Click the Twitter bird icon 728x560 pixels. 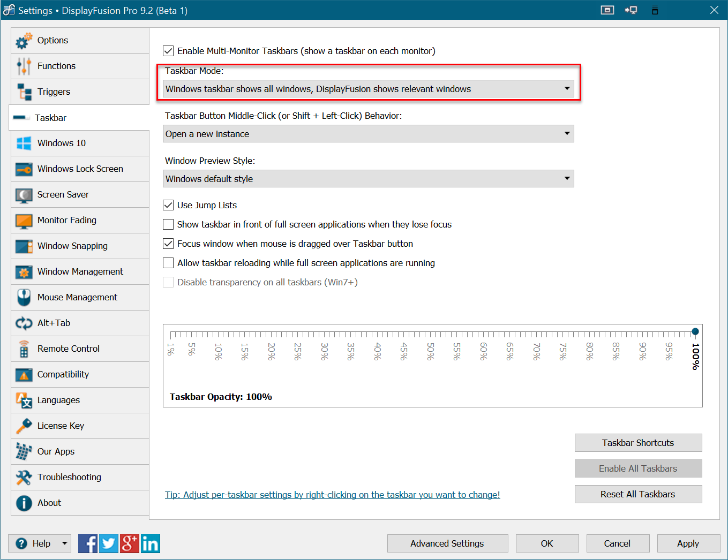[109, 543]
